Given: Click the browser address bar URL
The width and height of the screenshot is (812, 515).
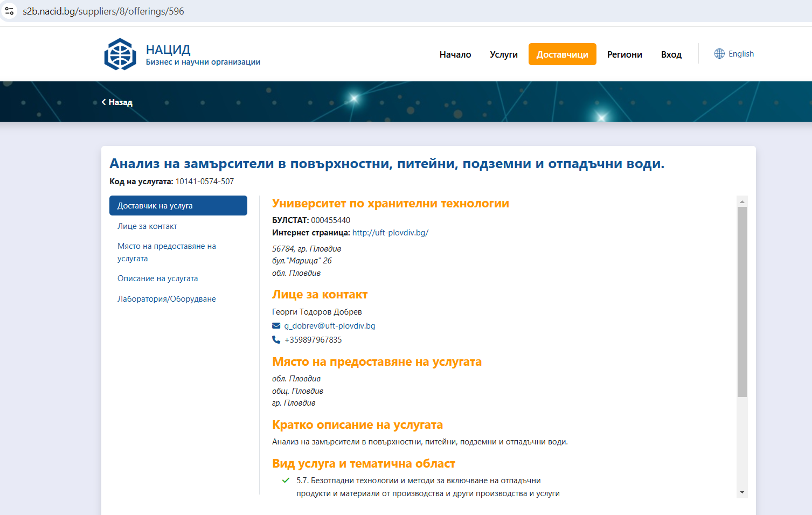Looking at the screenshot, I should (103, 11).
